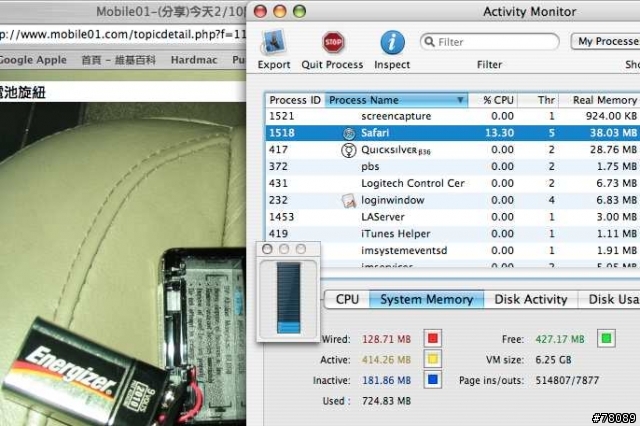Select the Logitech Control Cer process row
The height and width of the screenshot is (426, 640).
tap(453, 183)
